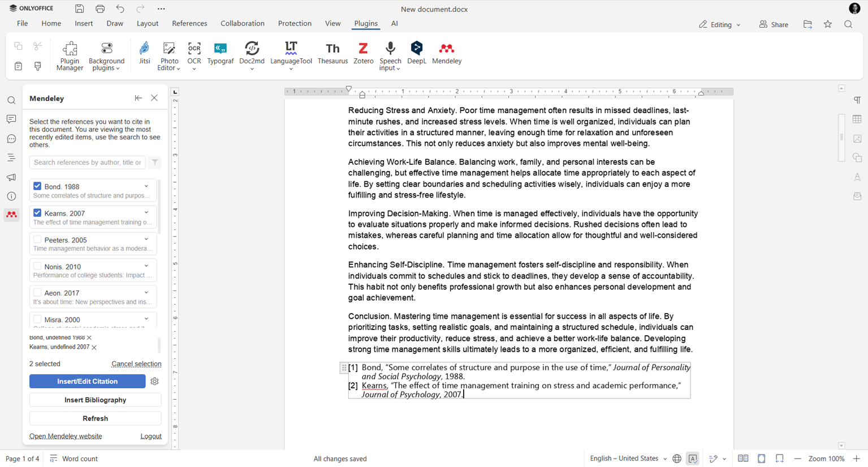Open the search panel in the left sidebar
The width and height of the screenshot is (868, 467).
[x=11, y=100]
